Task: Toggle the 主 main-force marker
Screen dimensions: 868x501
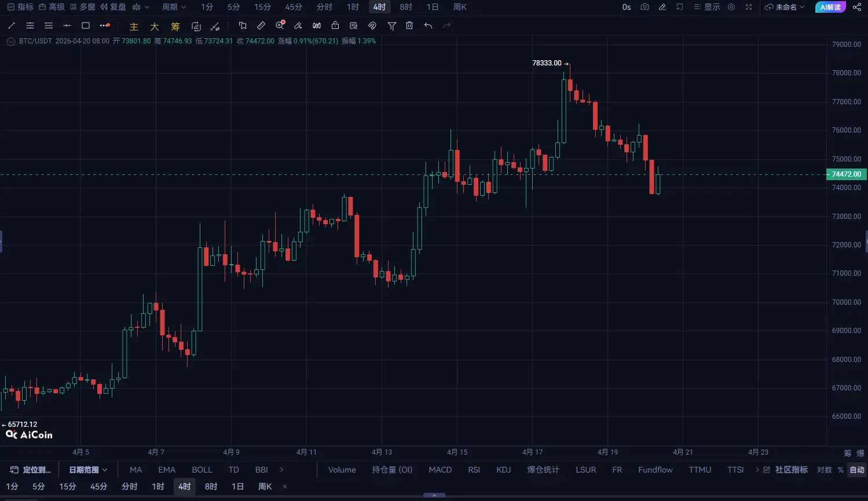Action: [x=134, y=27]
